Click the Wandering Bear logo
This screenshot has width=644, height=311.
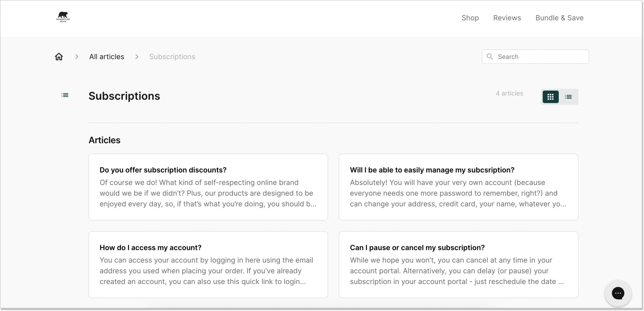(62, 17)
